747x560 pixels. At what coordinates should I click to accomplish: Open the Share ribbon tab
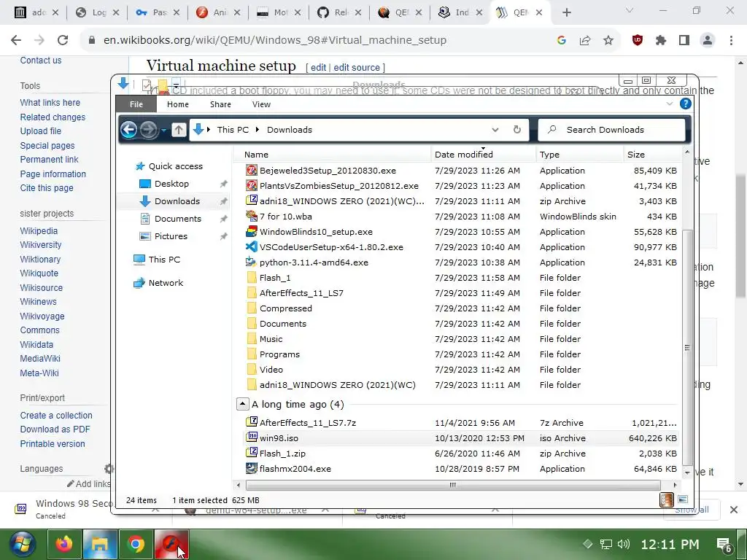(x=220, y=104)
